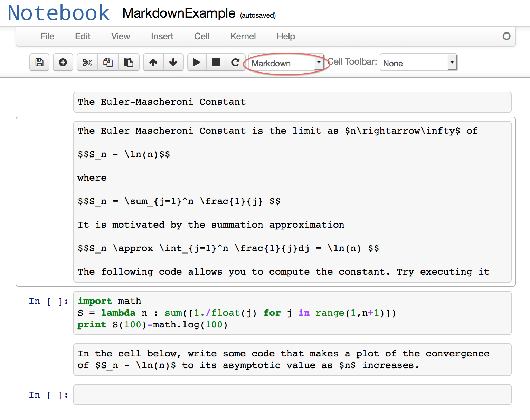Open the Help menu
The height and width of the screenshot is (420, 530).
(x=286, y=36)
